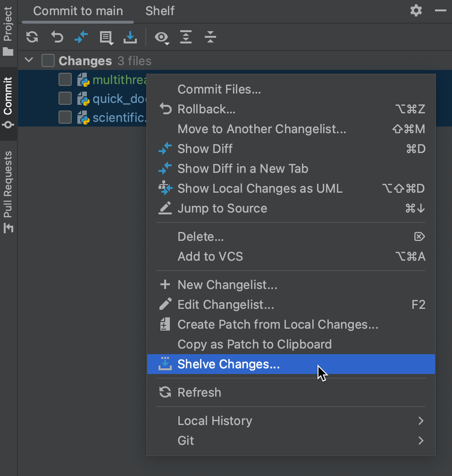Open the commit panel settings gear
This screenshot has height=476, width=452.
tap(416, 10)
